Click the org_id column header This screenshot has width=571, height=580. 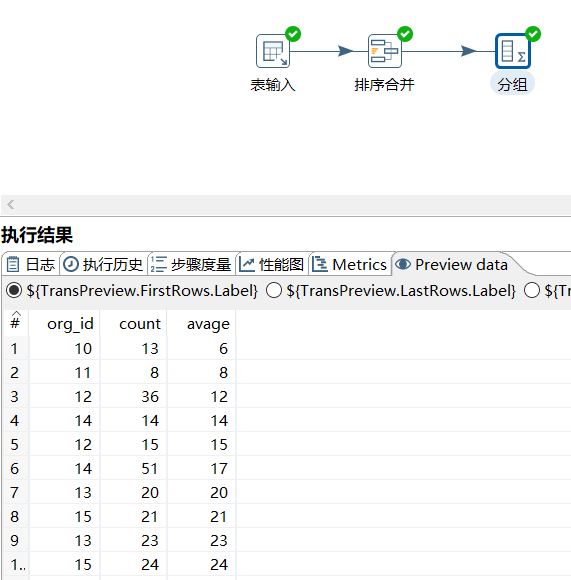[64, 323]
